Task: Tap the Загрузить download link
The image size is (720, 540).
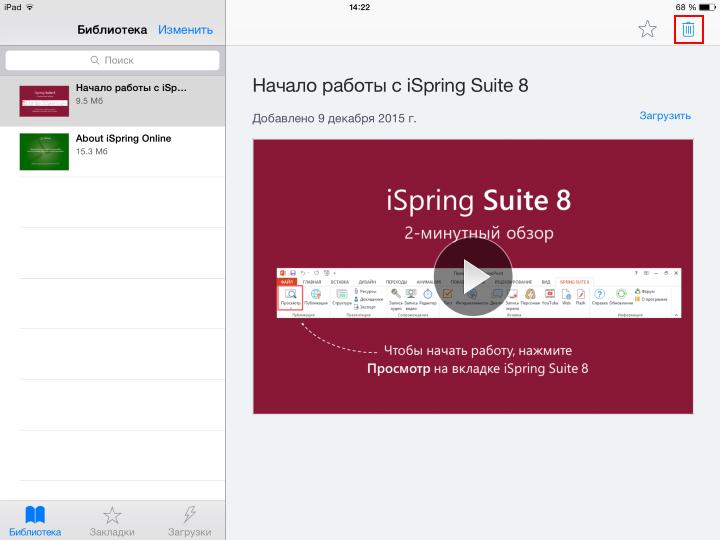Action: pyautogui.click(x=665, y=116)
